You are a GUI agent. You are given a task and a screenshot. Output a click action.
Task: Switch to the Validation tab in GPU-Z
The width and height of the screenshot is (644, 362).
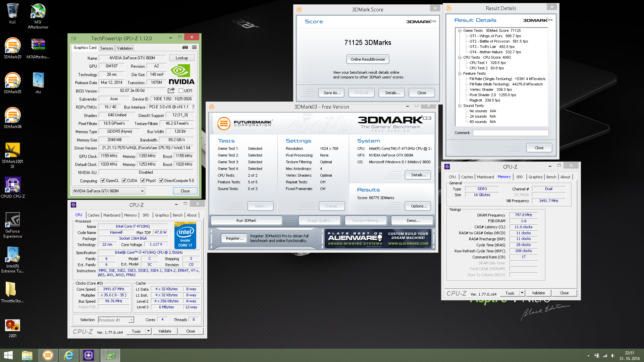pyautogui.click(x=125, y=48)
